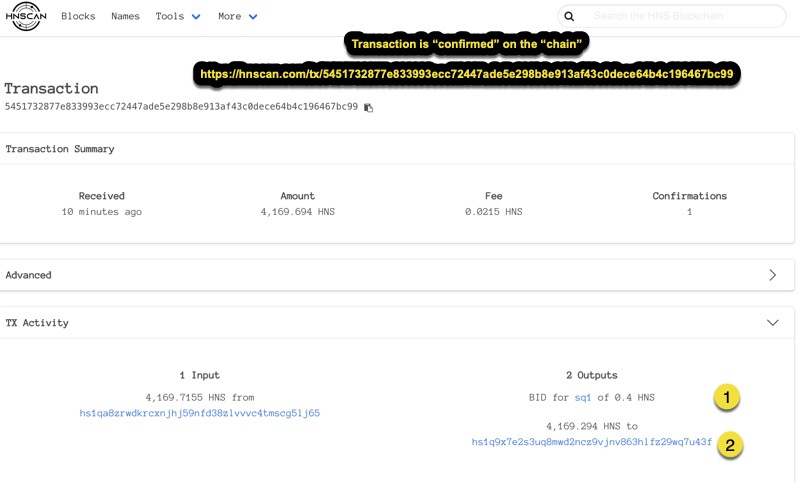Open the output address hs1q9x7e2s3uq8mwd link
This screenshot has height=482, width=800.
[592, 442]
